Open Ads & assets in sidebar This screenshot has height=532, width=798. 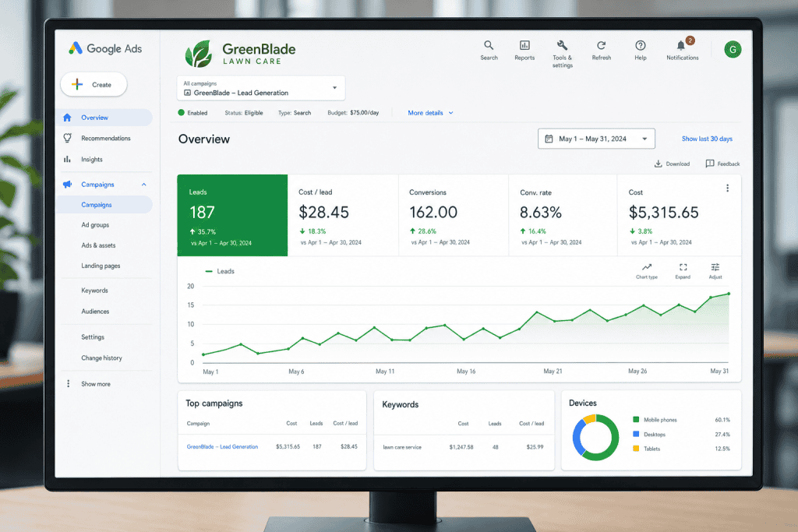pyautogui.click(x=98, y=245)
